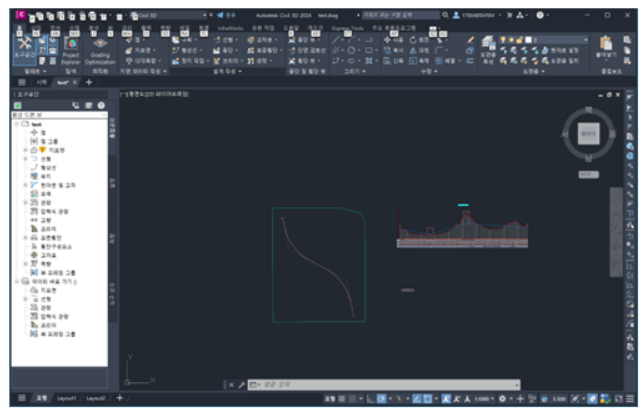Switch to the Layout2 tab
Image resolution: width=642 pixels, height=411 pixels.
[95, 398]
